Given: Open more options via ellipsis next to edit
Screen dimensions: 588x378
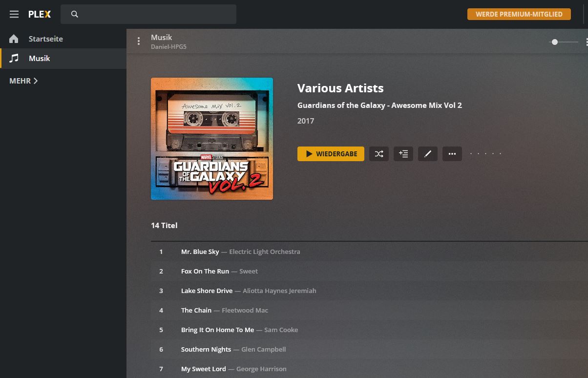Looking at the screenshot, I should [x=452, y=153].
